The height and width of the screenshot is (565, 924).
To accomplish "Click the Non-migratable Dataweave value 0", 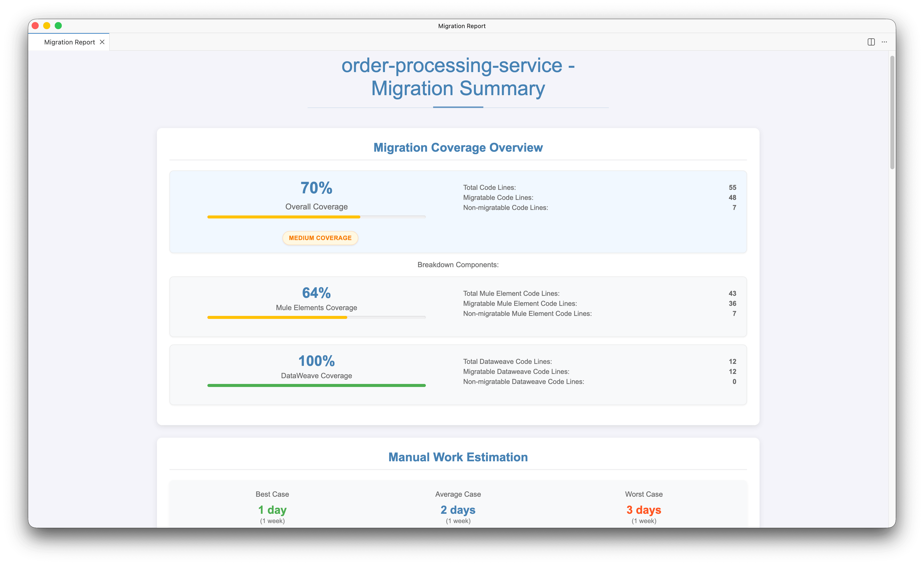I will click(x=734, y=382).
